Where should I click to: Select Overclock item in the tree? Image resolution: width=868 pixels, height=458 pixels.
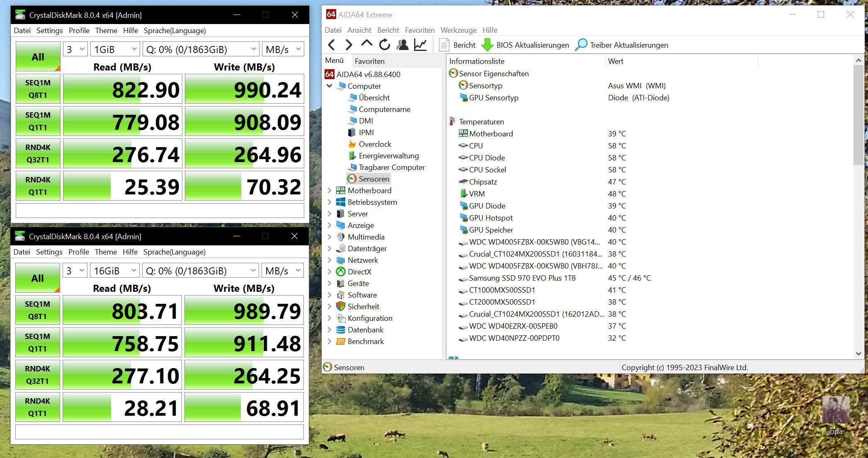[x=374, y=144]
